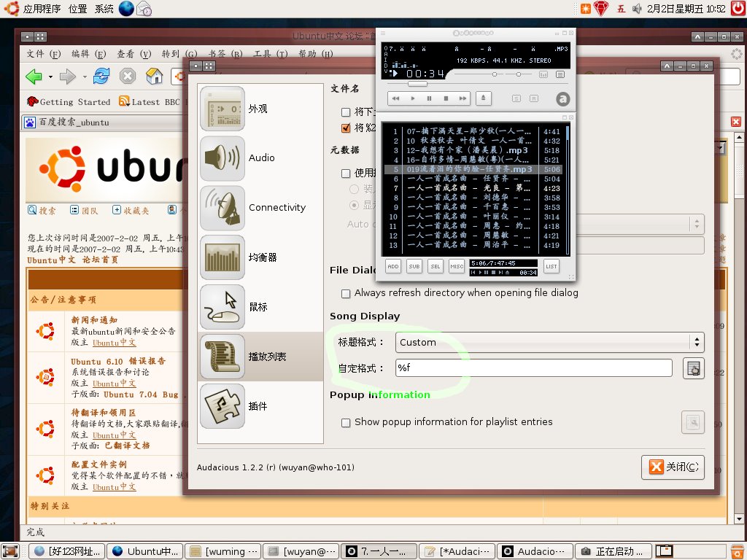Click the volume speaker icon in system tray
This screenshot has width=747, height=560.
(636, 9)
